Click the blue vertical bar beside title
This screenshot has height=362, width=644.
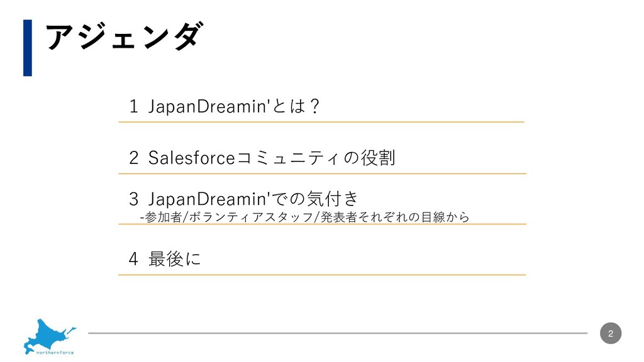pos(28,48)
